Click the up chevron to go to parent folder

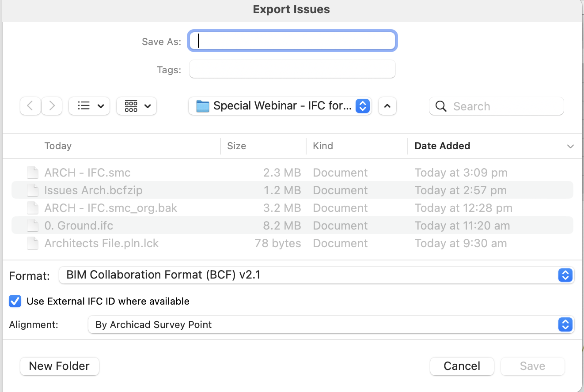[x=387, y=106]
